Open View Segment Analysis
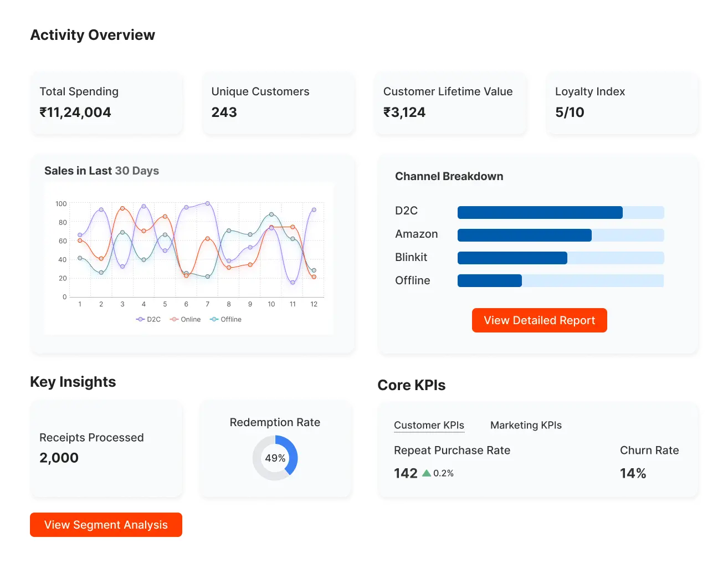728x563 pixels. pyautogui.click(x=106, y=525)
